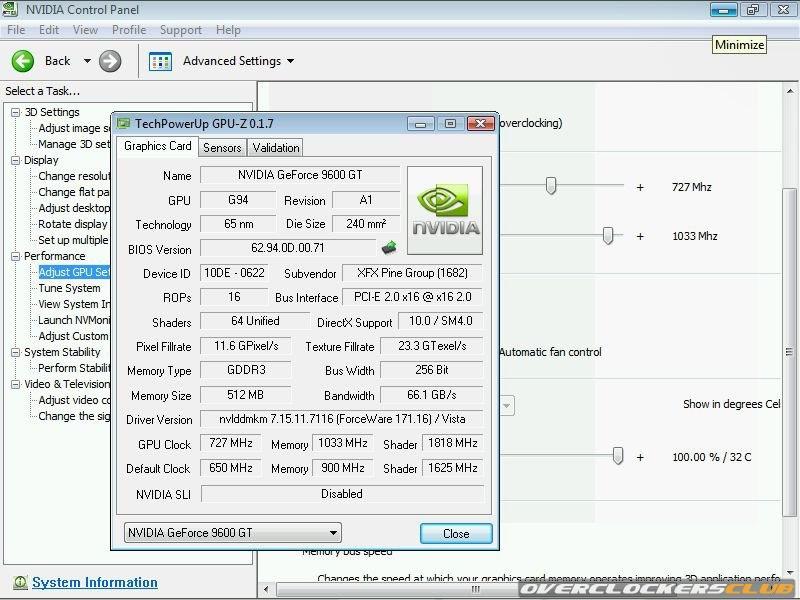Click the System Information icon at bottom left
The height and width of the screenshot is (600, 800).
coord(19,582)
